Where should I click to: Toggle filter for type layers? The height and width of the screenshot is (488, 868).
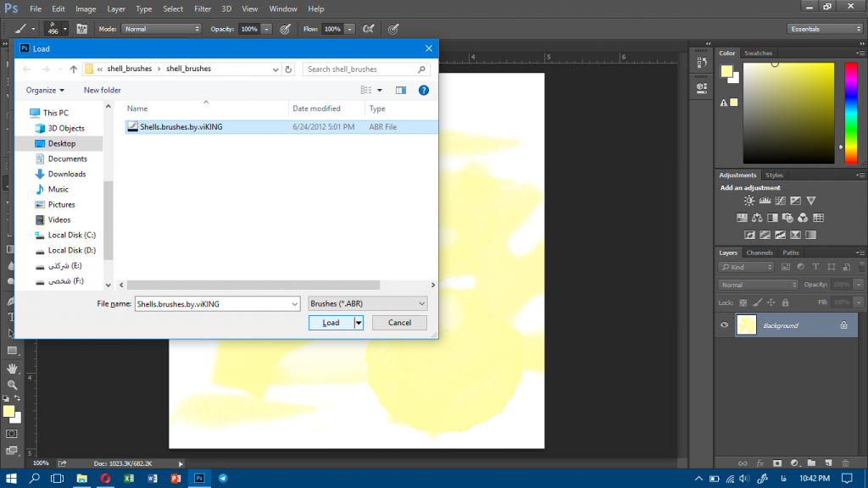click(x=816, y=267)
